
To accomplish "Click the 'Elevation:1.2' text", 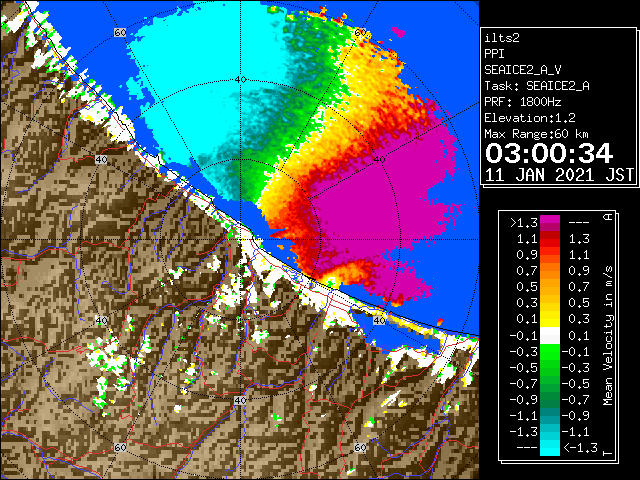I will [x=530, y=118].
